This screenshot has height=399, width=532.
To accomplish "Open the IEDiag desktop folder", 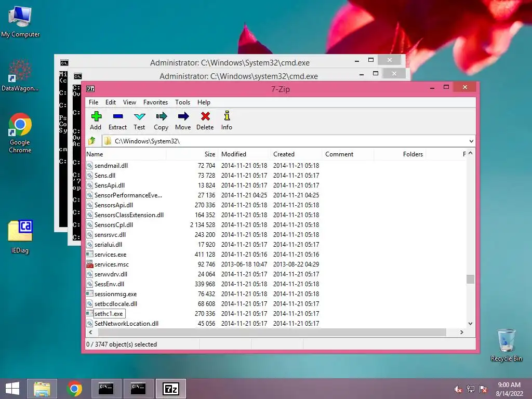I will click(20, 237).
